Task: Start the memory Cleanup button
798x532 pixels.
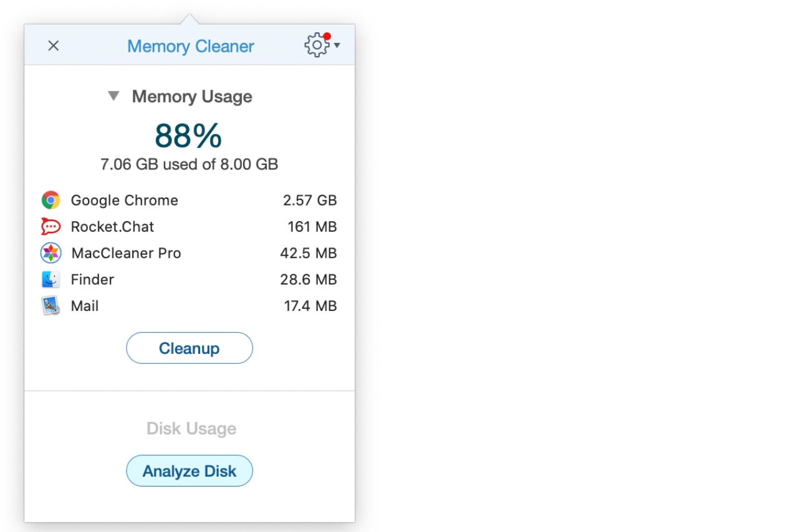Action: 190,348
